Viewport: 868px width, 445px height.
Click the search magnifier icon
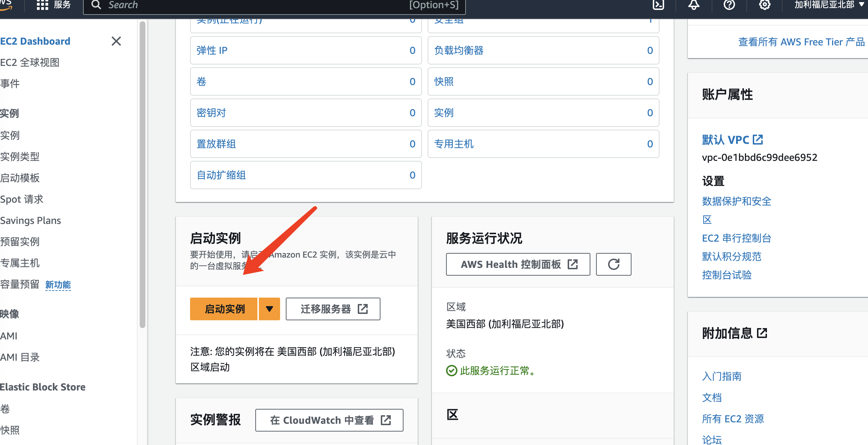pos(96,5)
